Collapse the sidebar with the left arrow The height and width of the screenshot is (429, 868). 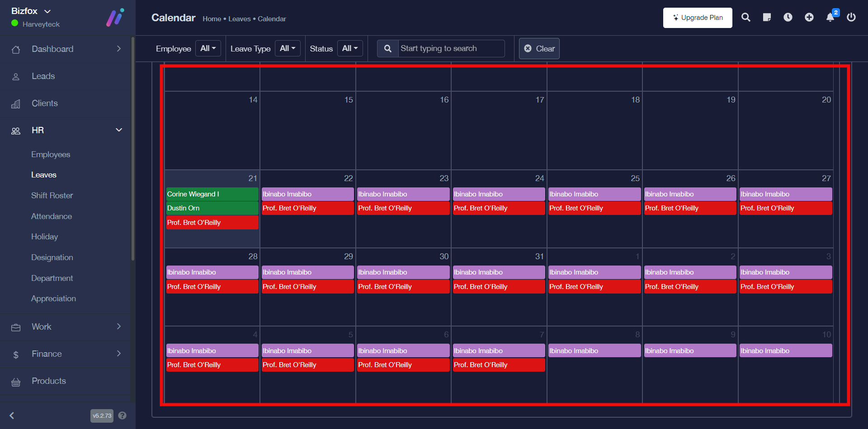click(12, 415)
